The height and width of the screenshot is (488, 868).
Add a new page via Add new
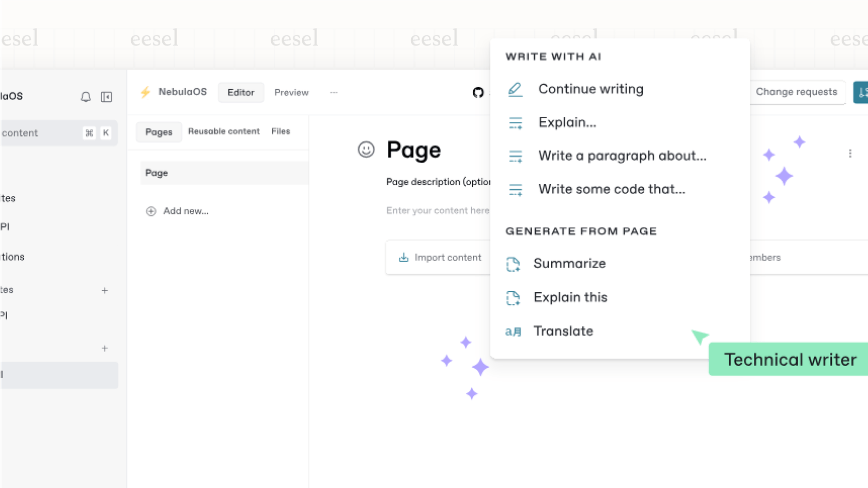pos(178,211)
